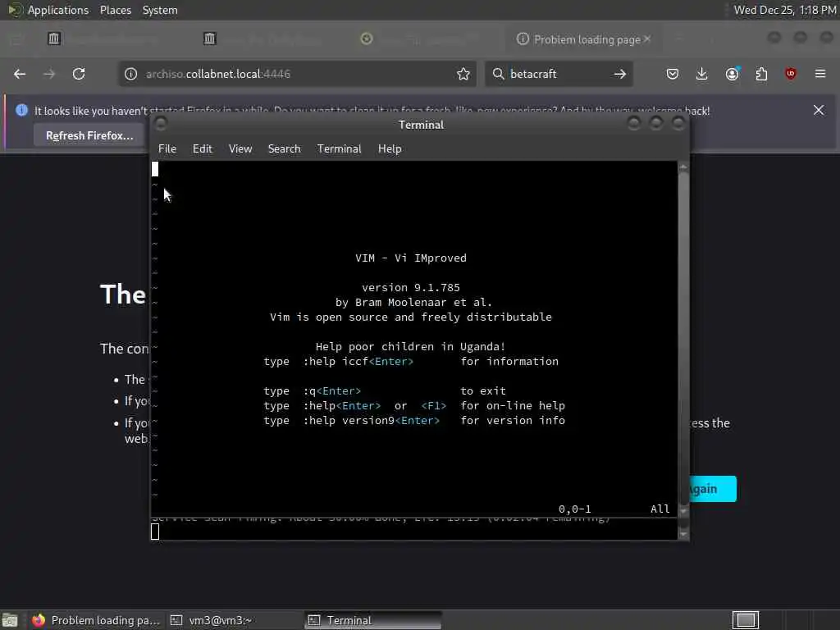Open the Firefox extensions puzzle icon

pos(761,74)
